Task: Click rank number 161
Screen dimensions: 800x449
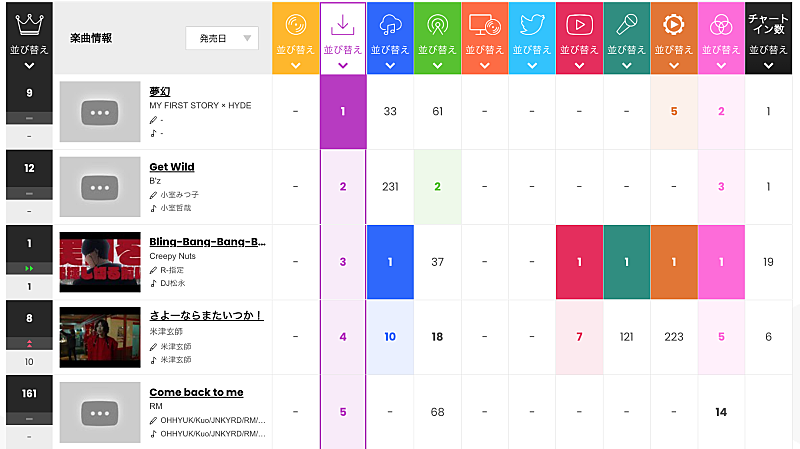Action: pos(29,393)
